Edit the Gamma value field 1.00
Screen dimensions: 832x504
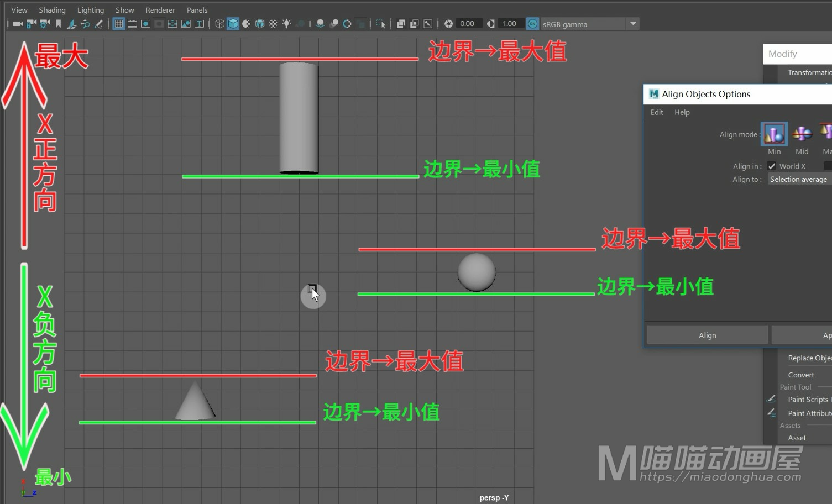510,24
